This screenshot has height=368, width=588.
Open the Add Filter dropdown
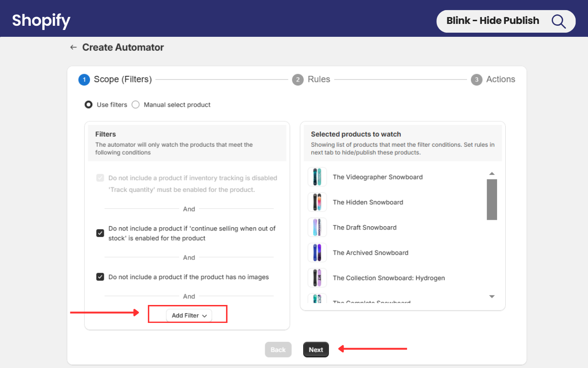click(x=189, y=316)
